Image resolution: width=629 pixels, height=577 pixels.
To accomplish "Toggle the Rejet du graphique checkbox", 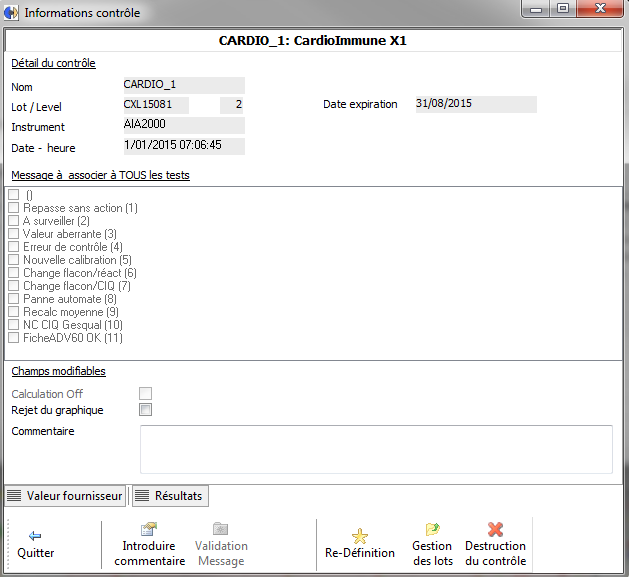I will tap(145, 410).
